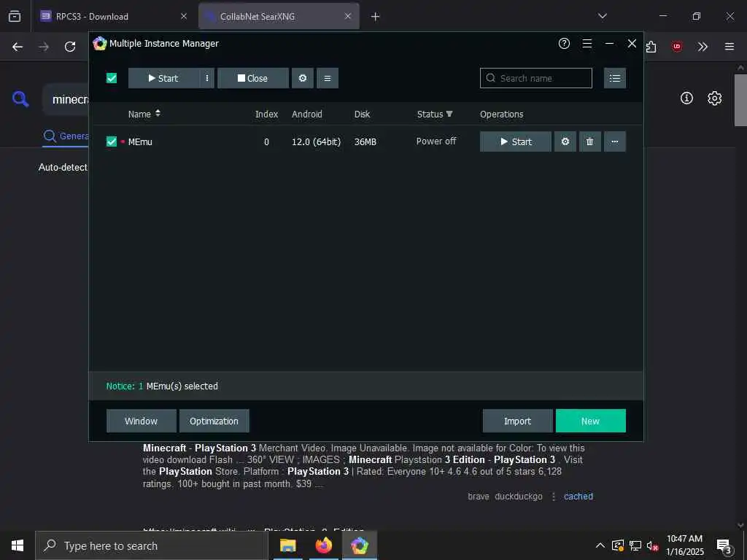Create a New instance
The width and height of the screenshot is (747, 560).
pos(591,421)
